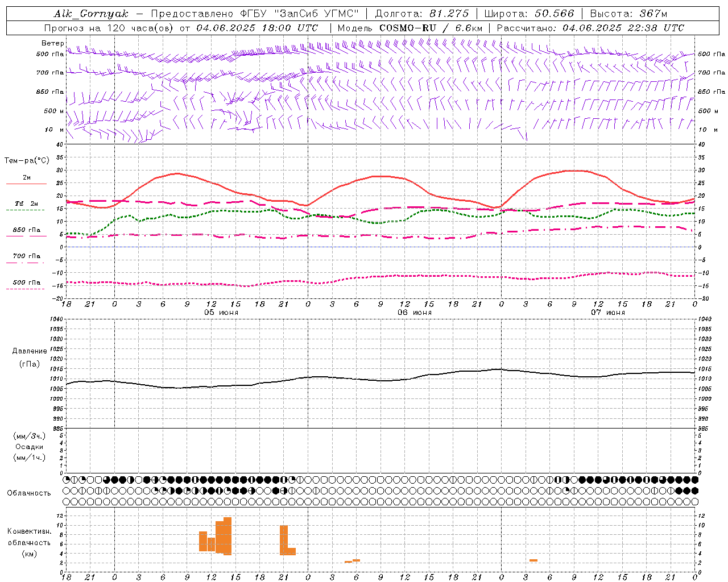Click the Предоставлено ФГБУ "ЗапСиб УГМС" text
Image resolution: width=728 pixels, height=582 pixels.
pos(255,14)
